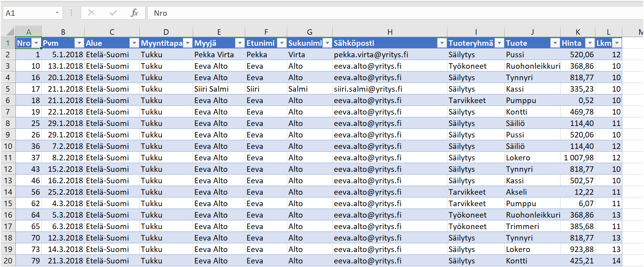
Task: Select column L header
Action: [x=608, y=32]
